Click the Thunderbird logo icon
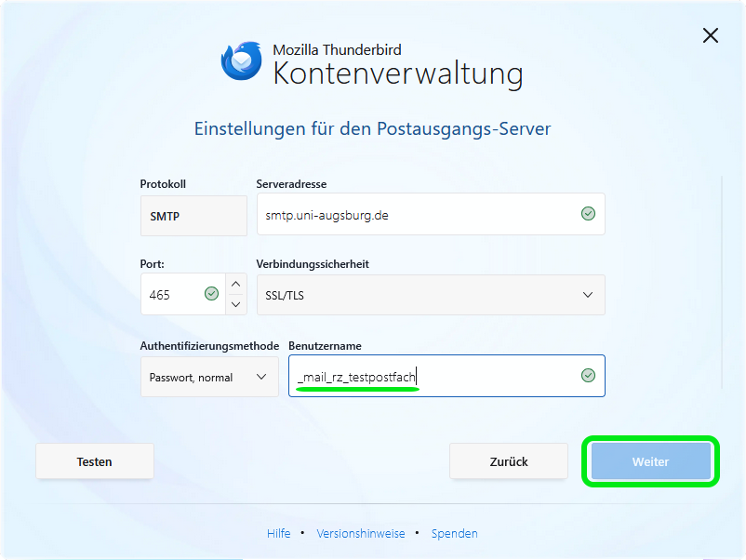 click(241, 60)
